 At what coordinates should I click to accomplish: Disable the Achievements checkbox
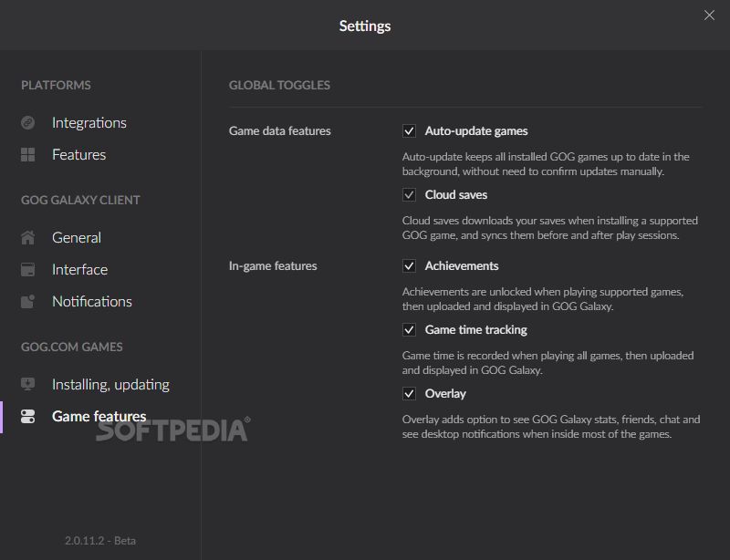point(409,265)
